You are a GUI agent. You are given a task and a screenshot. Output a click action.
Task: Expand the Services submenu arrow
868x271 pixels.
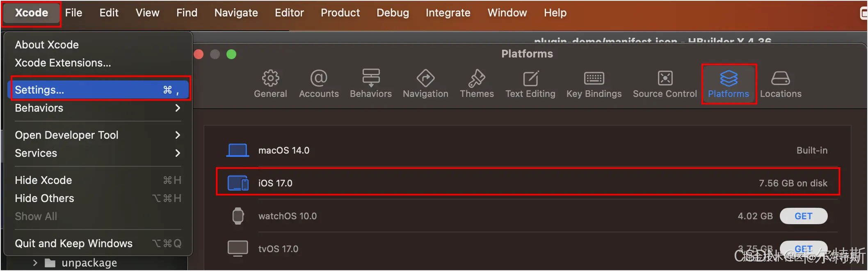pyautogui.click(x=178, y=153)
